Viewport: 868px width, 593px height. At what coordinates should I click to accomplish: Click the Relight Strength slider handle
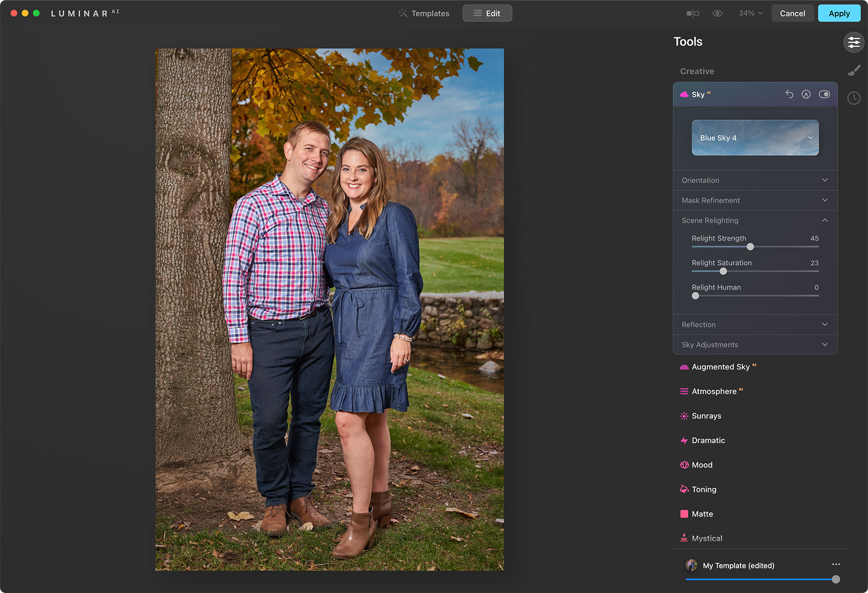click(x=750, y=247)
